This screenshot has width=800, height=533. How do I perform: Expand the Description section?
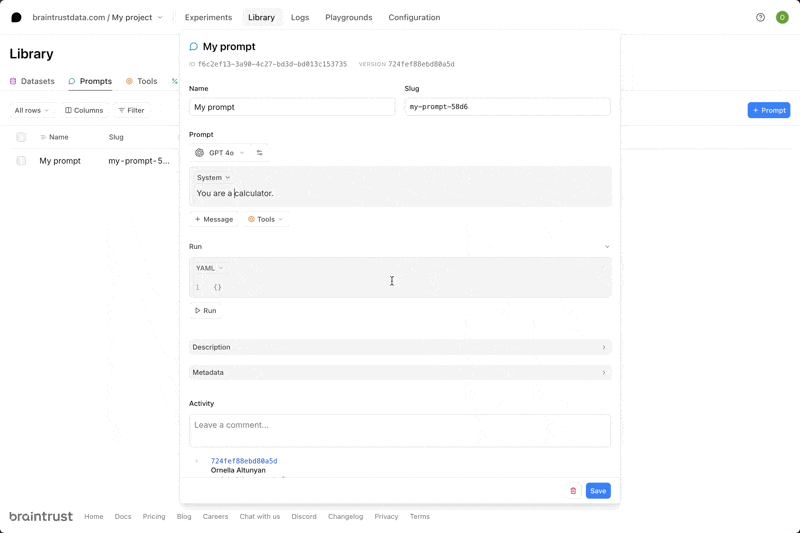pyautogui.click(x=399, y=347)
